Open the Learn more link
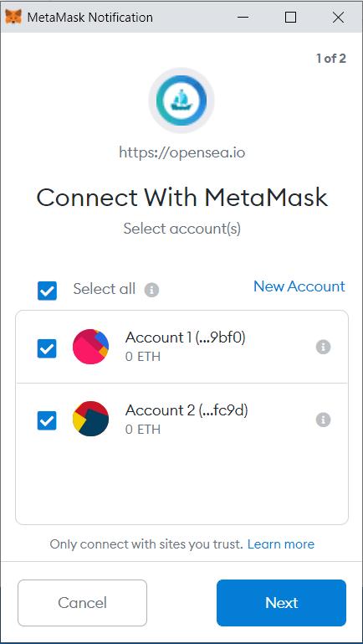The height and width of the screenshot is (644, 363). click(281, 544)
